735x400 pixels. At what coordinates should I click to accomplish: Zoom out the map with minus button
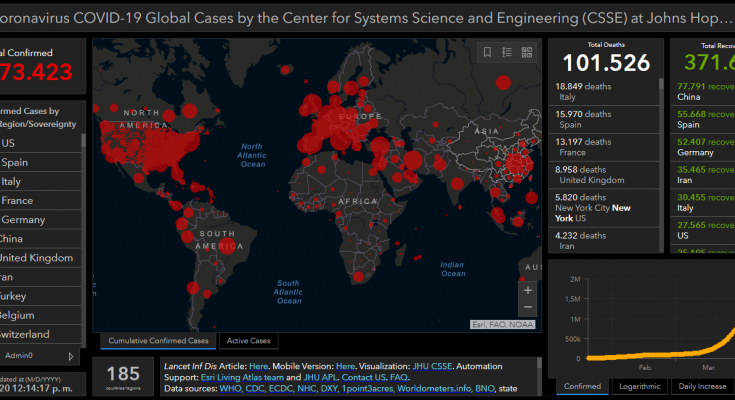click(528, 307)
